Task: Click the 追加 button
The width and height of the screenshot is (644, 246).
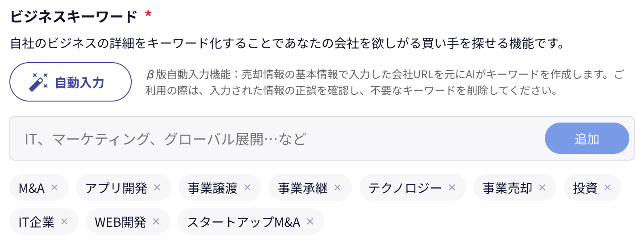Action: [586, 139]
